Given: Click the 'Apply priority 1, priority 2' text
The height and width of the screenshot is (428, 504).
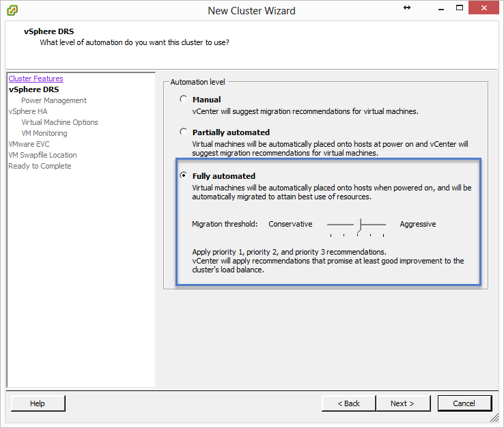Looking at the screenshot, I should pyautogui.click(x=290, y=252).
